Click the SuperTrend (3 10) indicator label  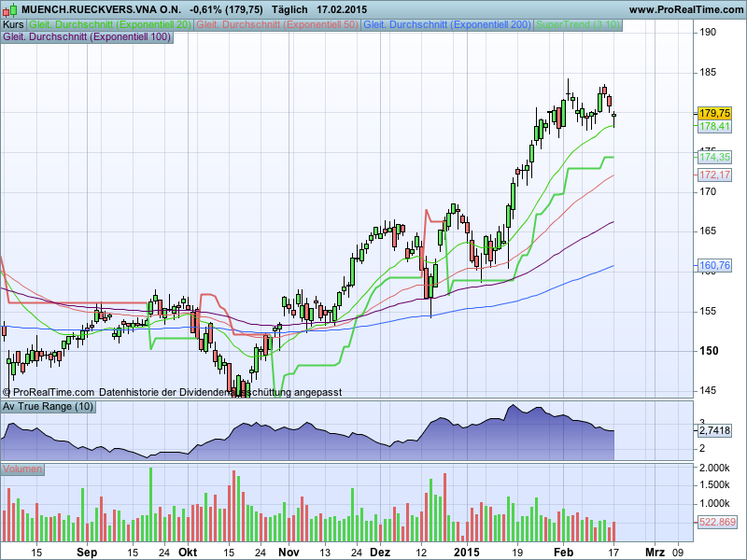coord(578,25)
